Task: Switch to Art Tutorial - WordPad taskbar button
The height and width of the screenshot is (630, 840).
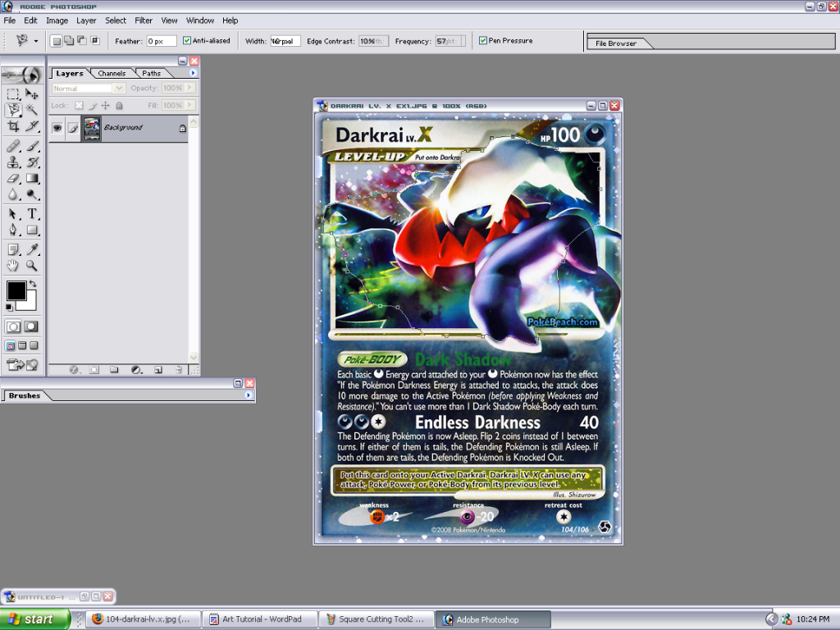Action: (x=259, y=619)
